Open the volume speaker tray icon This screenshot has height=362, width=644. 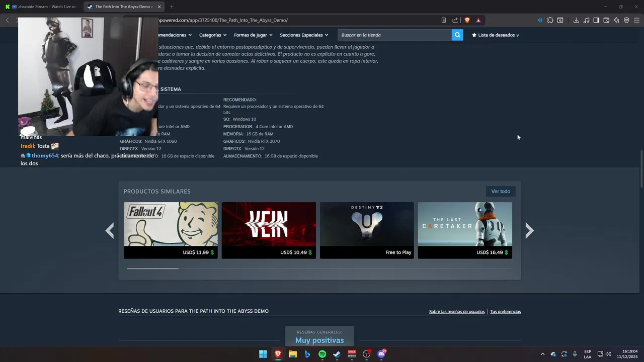click(608, 354)
